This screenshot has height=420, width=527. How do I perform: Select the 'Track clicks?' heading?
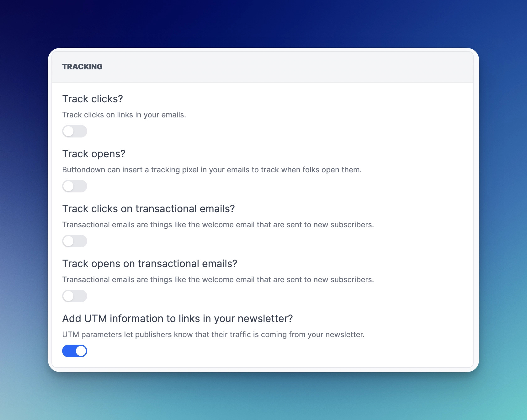coord(93,99)
